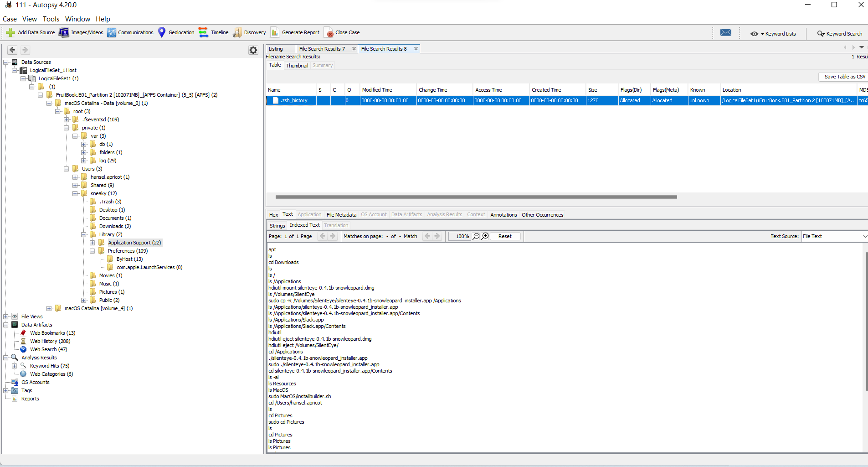The image size is (868, 467).
Task: Open the Keyword Search tool
Action: pos(840,34)
